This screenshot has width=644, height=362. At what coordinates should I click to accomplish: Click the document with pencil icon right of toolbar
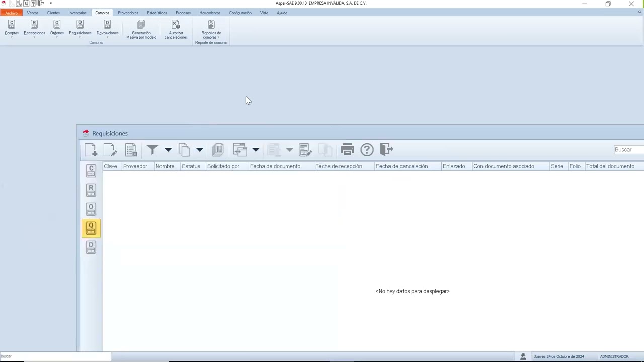(x=305, y=150)
